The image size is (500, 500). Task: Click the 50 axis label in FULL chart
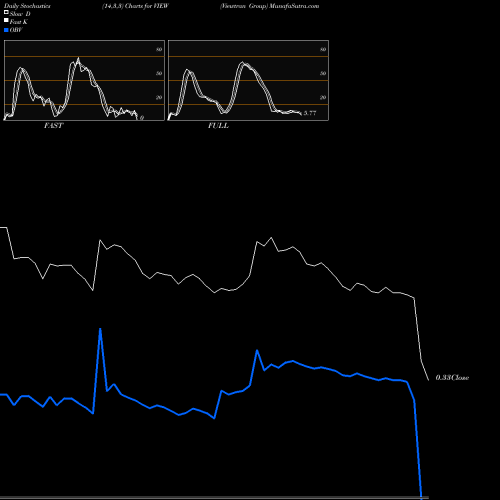tap(323, 73)
